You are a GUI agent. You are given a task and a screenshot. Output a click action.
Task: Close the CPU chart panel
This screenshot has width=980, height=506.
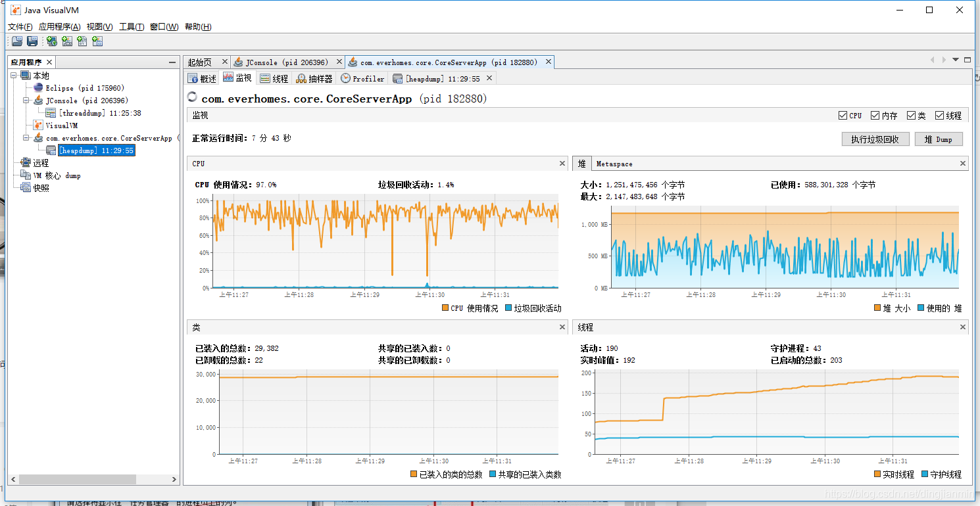tap(562, 164)
